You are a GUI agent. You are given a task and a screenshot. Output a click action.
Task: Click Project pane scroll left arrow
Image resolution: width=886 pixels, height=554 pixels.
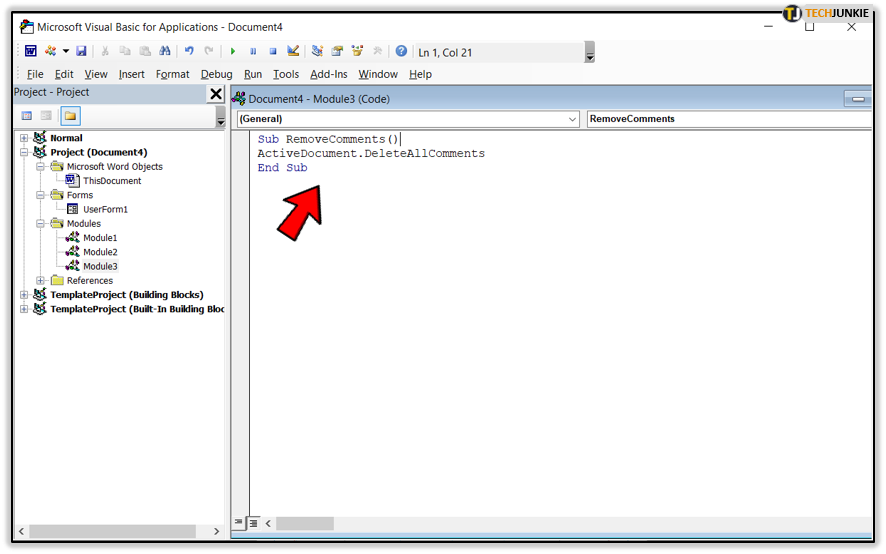pos(21,531)
